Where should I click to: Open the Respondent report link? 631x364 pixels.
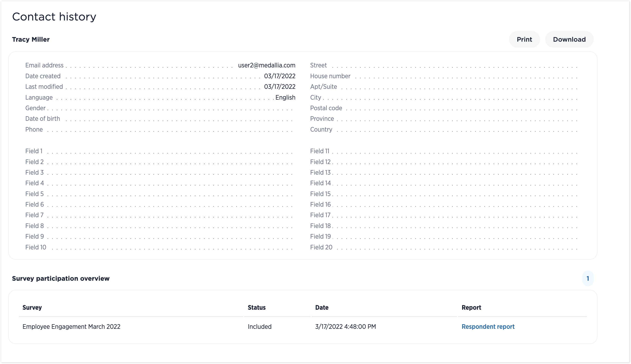pos(488,326)
